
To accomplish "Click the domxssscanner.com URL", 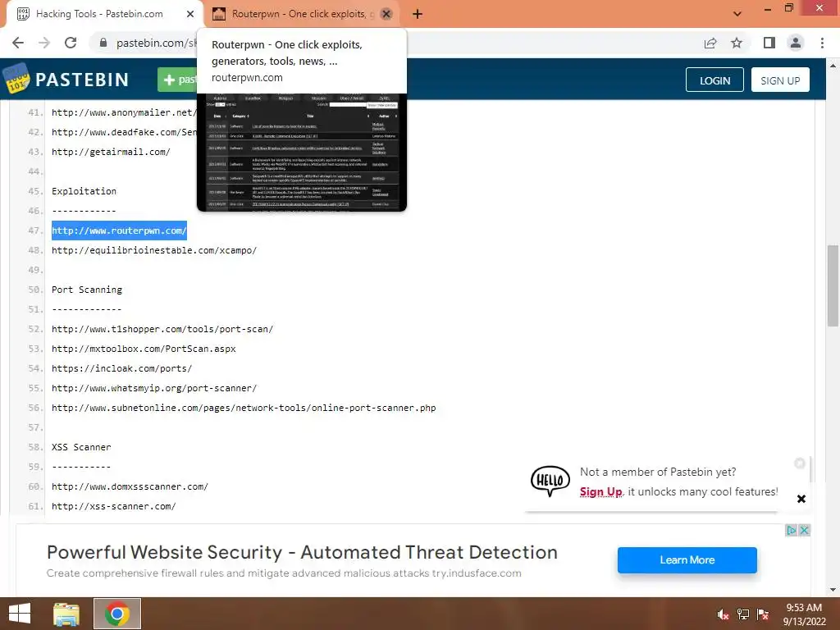I will [130, 486].
